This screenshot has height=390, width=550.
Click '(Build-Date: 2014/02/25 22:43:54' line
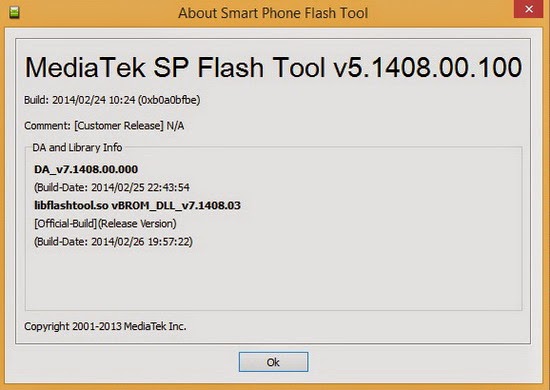click(x=112, y=188)
